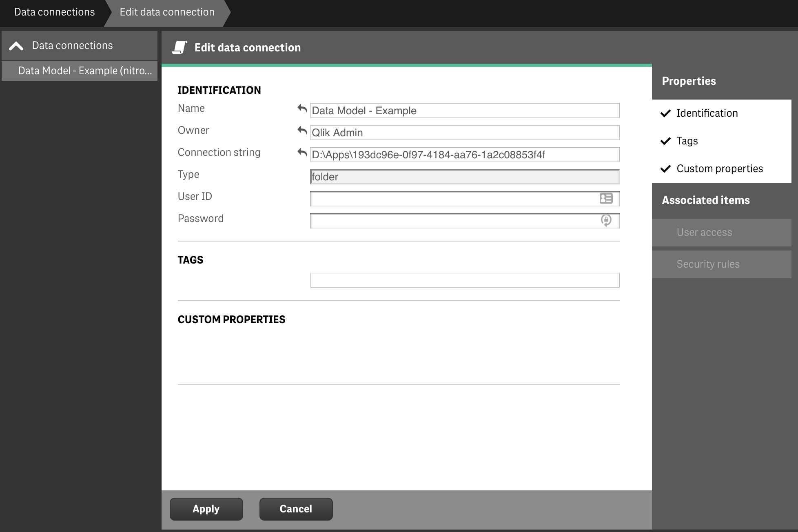Screen dimensions: 798x532
Task: Select the Edit data connection breadcrumb
Action: 167,12
